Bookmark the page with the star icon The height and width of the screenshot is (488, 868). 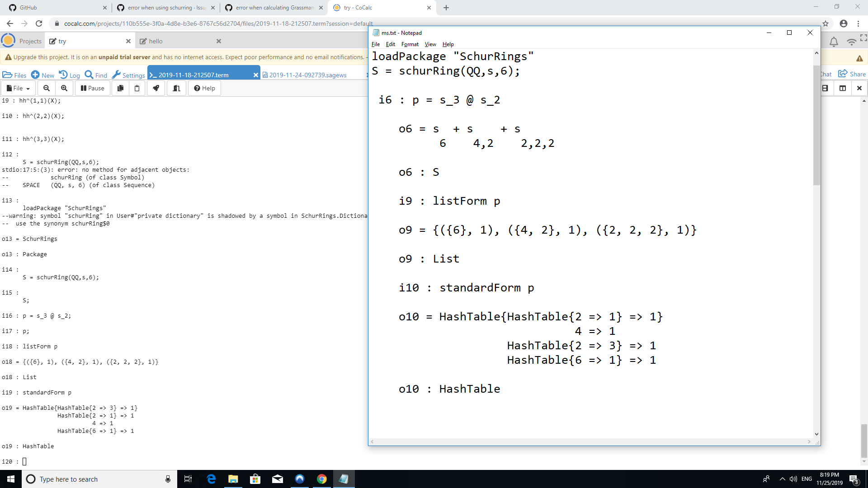coord(826,23)
